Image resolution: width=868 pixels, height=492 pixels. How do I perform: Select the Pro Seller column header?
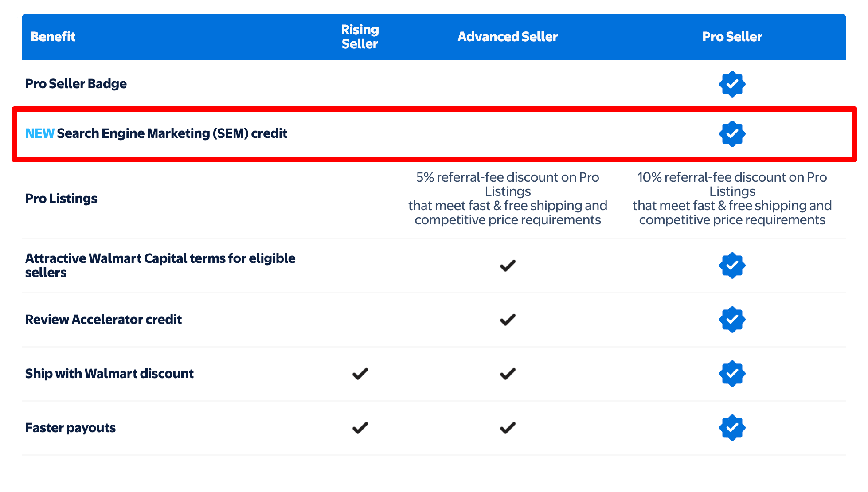click(x=732, y=37)
